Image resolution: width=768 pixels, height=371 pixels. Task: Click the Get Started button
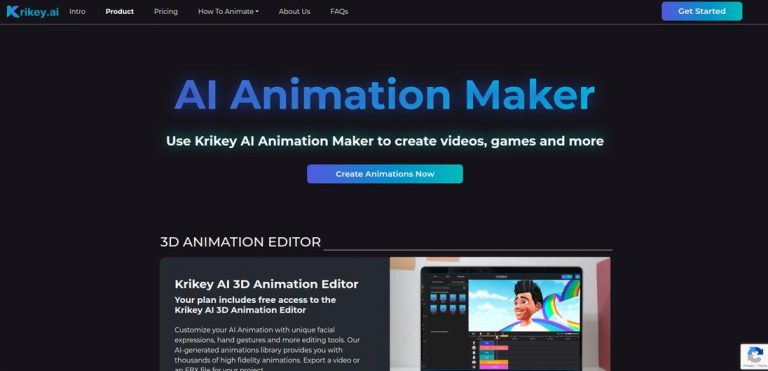(x=701, y=11)
